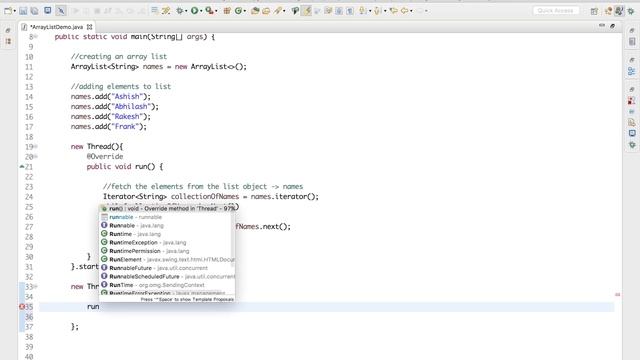
Task: Choose RunTime org.omg.SendingContext proposal
Action: pyautogui.click(x=167, y=285)
